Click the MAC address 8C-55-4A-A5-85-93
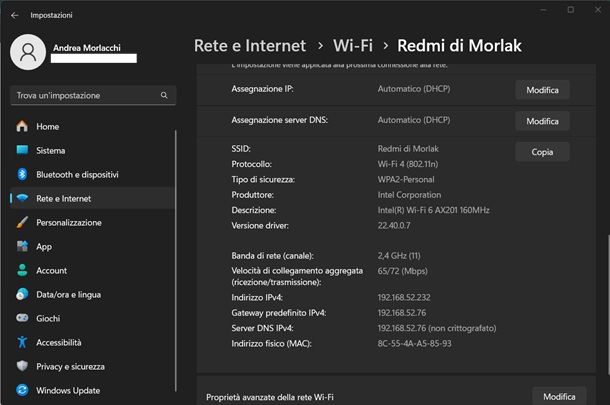 click(414, 343)
